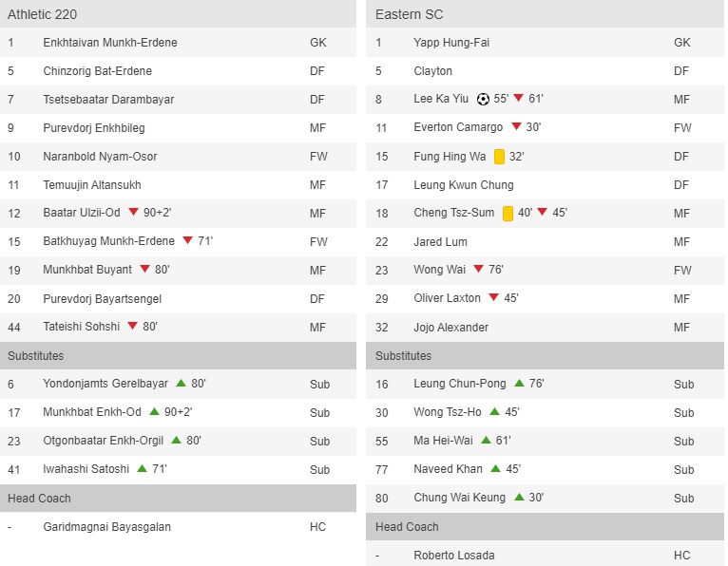Click green sub-on arrow next to Iwahashi Satoshi

point(142,469)
